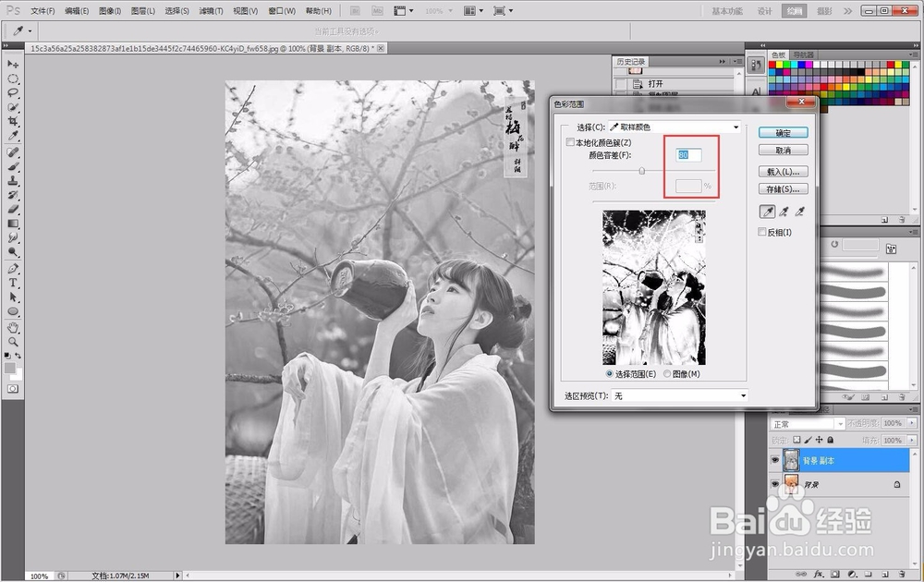Screen dimensions: 924x582
Task: Select the 图像(M) radio button
Action: pos(667,374)
